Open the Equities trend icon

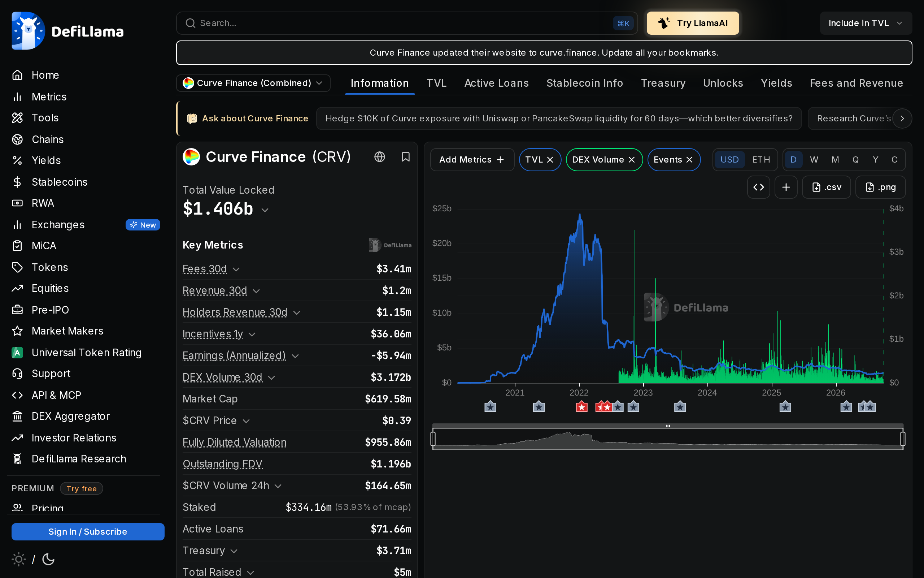(17, 288)
